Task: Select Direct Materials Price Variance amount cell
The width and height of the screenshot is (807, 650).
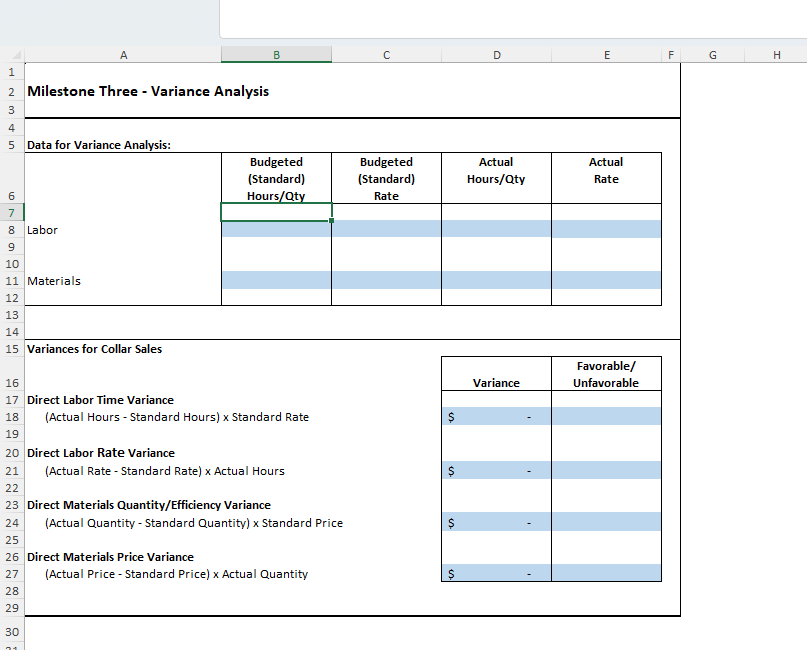Action: (x=496, y=573)
